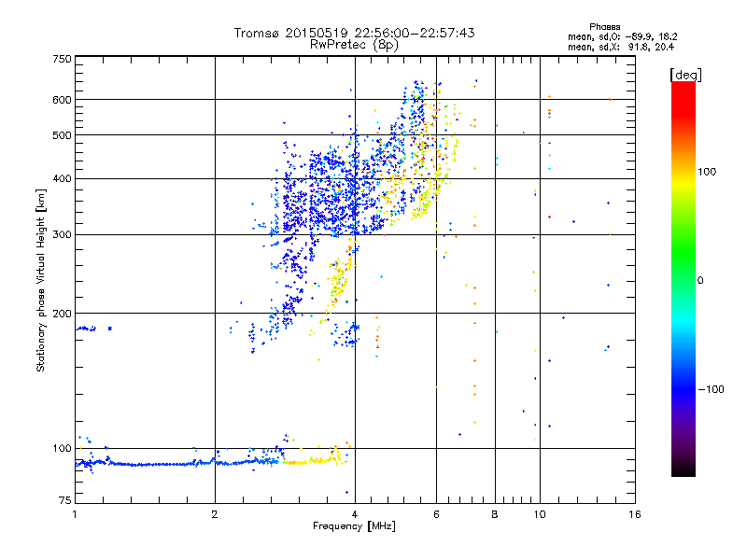Click the x-axis label '16'
The image size is (747, 560).
click(x=635, y=514)
